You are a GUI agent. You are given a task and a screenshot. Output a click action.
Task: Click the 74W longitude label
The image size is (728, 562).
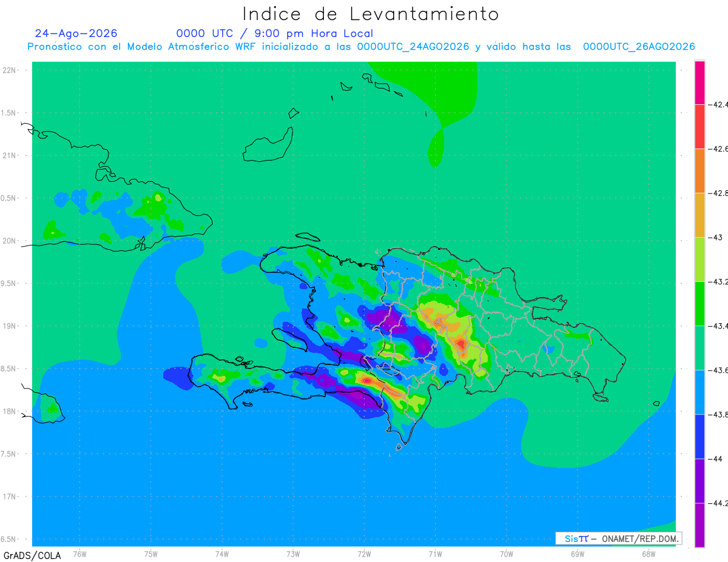pyautogui.click(x=221, y=554)
